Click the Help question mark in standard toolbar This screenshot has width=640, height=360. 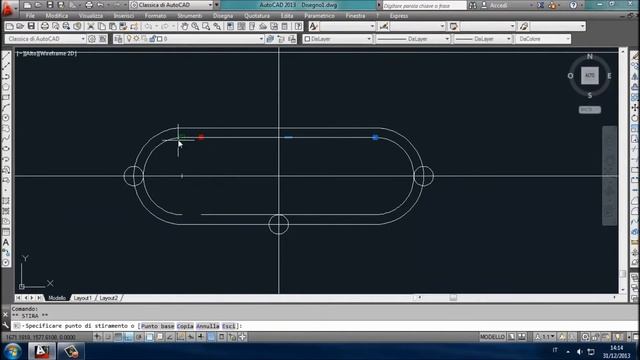click(x=298, y=27)
